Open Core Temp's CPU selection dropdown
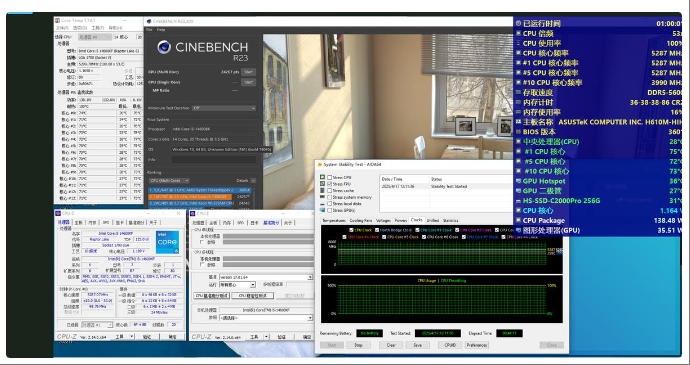 click(95, 37)
